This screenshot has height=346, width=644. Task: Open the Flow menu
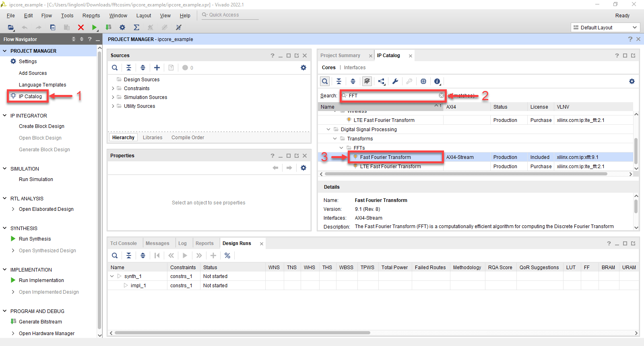pyautogui.click(x=47, y=15)
